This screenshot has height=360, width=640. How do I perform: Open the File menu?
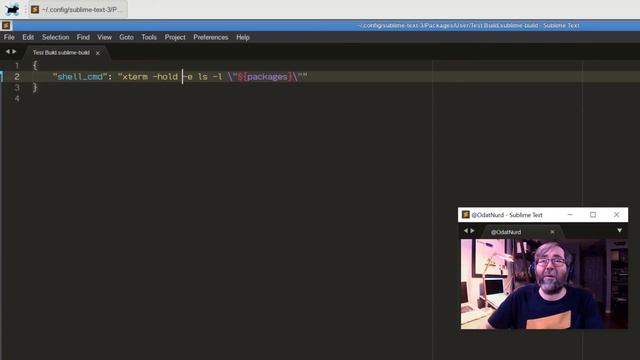[x=9, y=37]
